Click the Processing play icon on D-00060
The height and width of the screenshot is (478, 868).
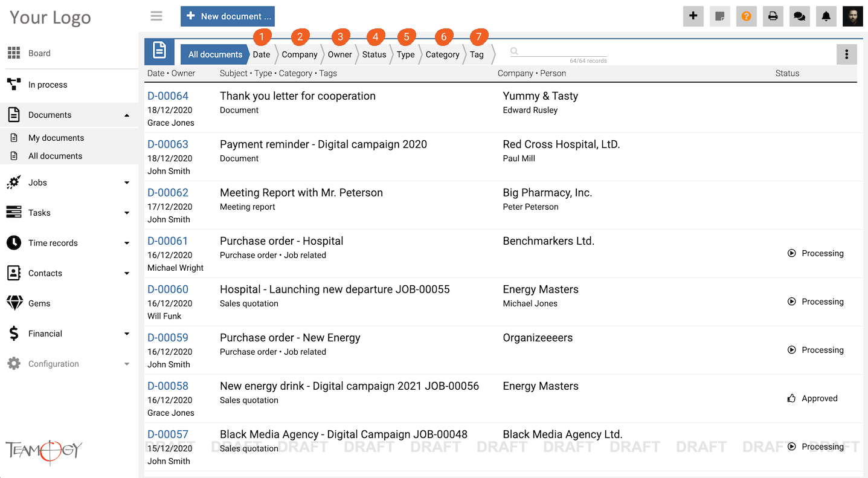pyautogui.click(x=791, y=302)
